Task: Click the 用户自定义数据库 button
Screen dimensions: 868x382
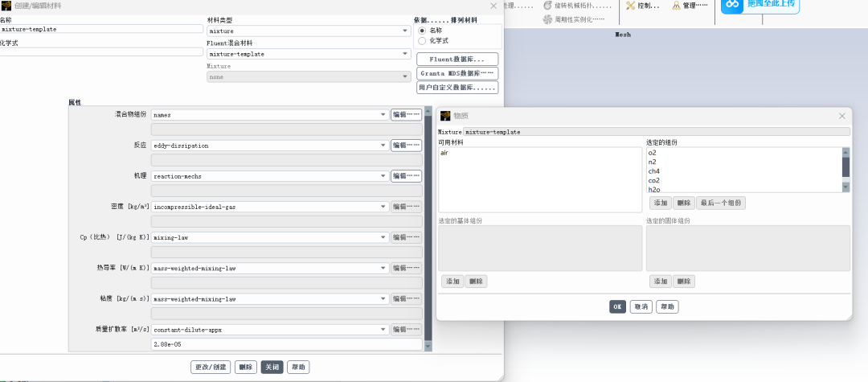Action: [x=457, y=88]
